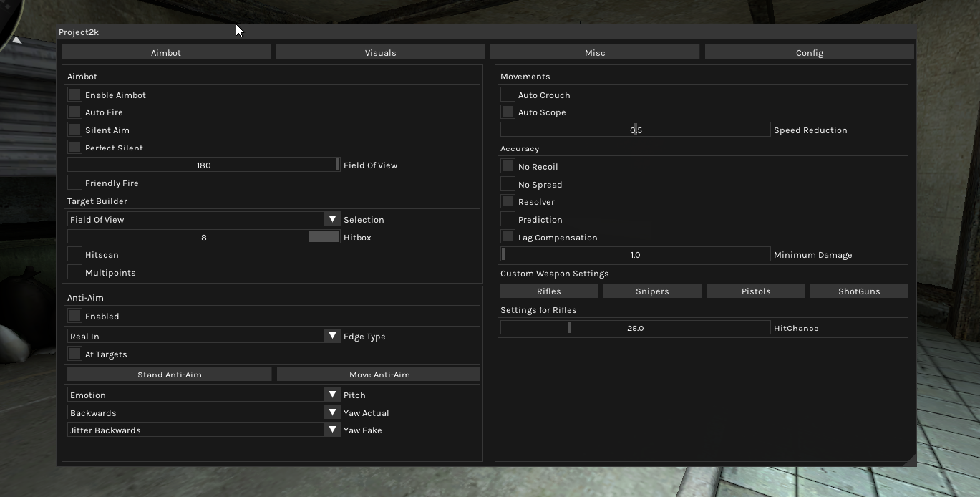Toggle the Hitscan checkbox
980x497 pixels.
tap(75, 254)
